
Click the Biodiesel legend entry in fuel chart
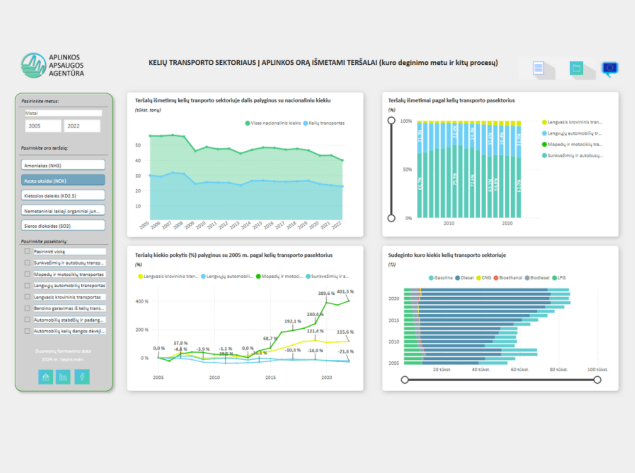[537, 278]
